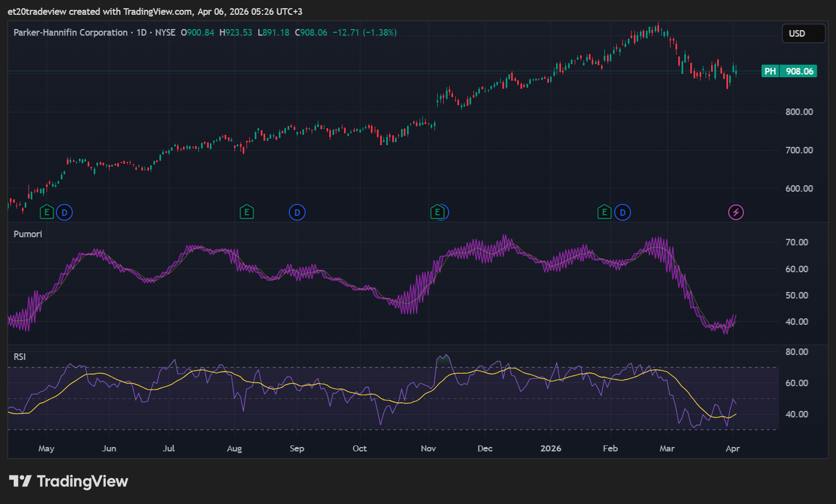
Task: Click Nov on the time axis
Action: click(x=428, y=449)
